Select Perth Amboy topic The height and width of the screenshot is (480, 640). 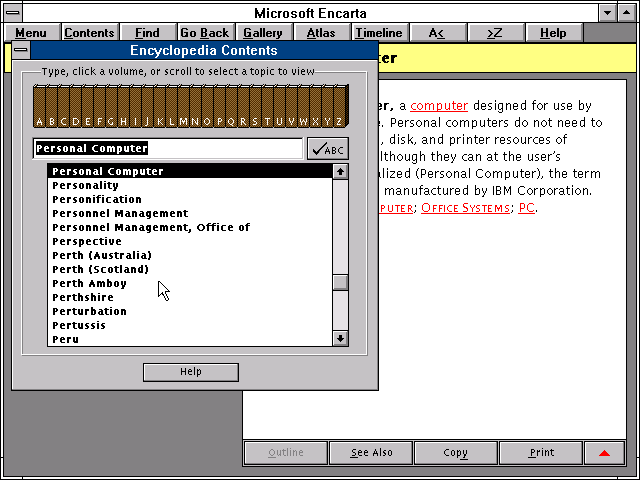[x=190, y=283]
